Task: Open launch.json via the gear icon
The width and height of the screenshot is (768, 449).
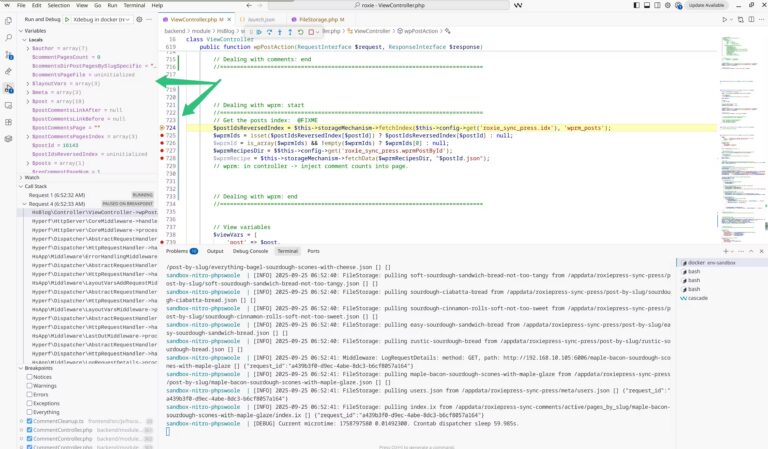Action: click(139, 20)
